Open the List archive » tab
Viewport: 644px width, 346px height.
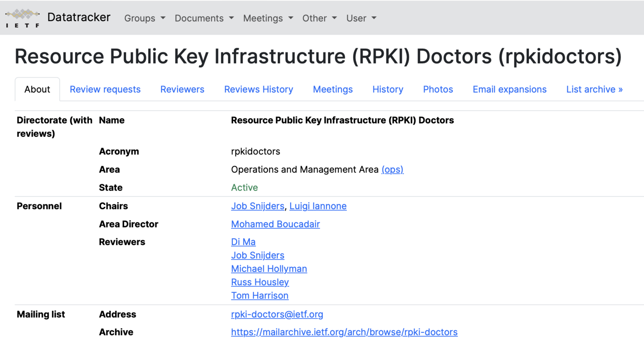[595, 89]
